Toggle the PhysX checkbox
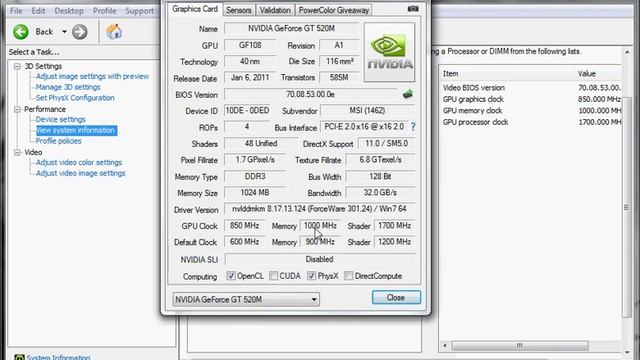The height and width of the screenshot is (360, 640). pyautogui.click(x=311, y=276)
